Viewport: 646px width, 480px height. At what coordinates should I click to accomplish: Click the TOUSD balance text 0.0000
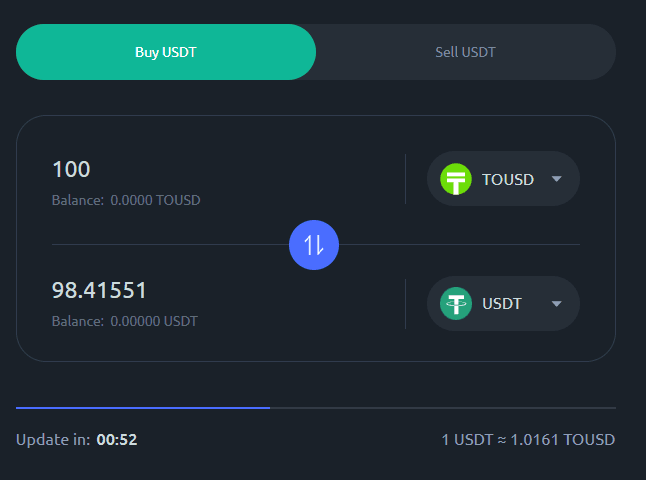155,200
